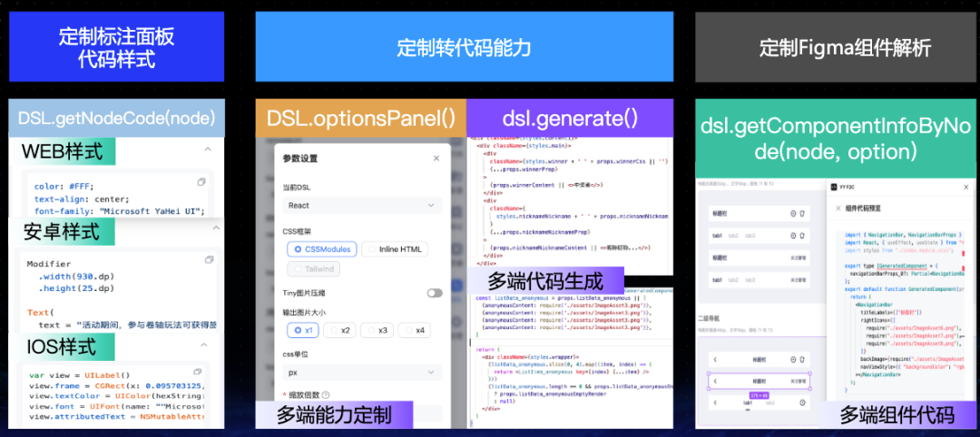Click the dsl.generate() label
980x437 pixels.
[x=569, y=117]
